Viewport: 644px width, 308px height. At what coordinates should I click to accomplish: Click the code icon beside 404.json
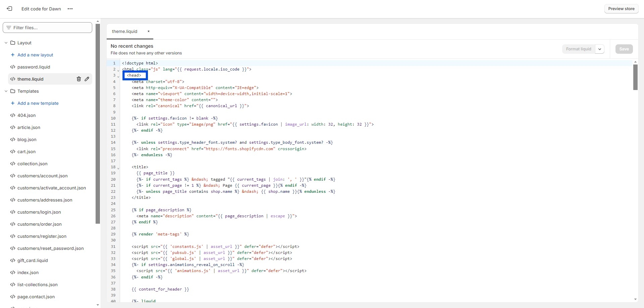[x=13, y=115]
